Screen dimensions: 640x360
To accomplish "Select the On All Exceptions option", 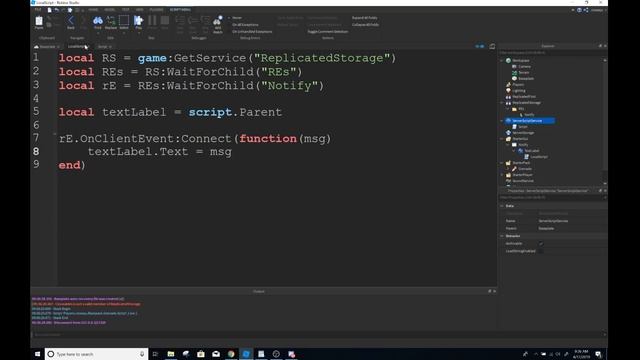I will click(245, 24).
